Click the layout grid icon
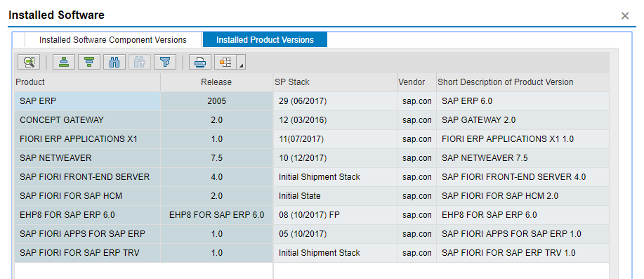This screenshot has height=279, width=644. pyautogui.click(x=225, y=62)
